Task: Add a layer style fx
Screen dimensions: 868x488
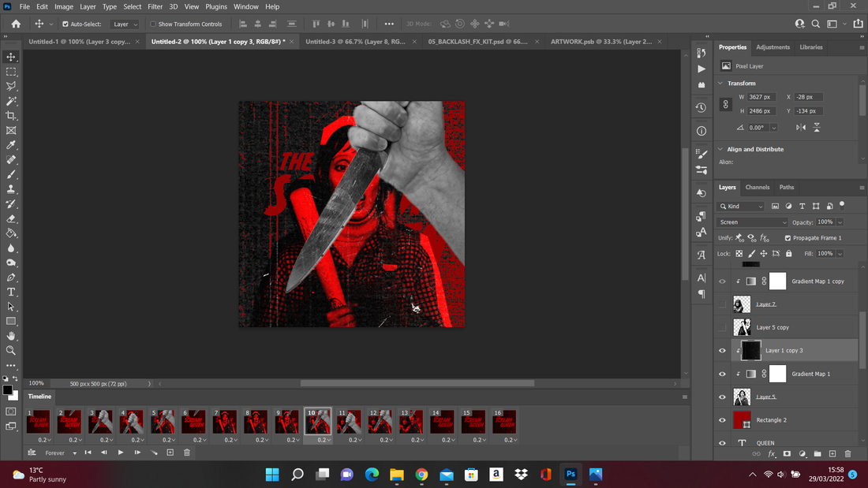Action: [772, 453]
